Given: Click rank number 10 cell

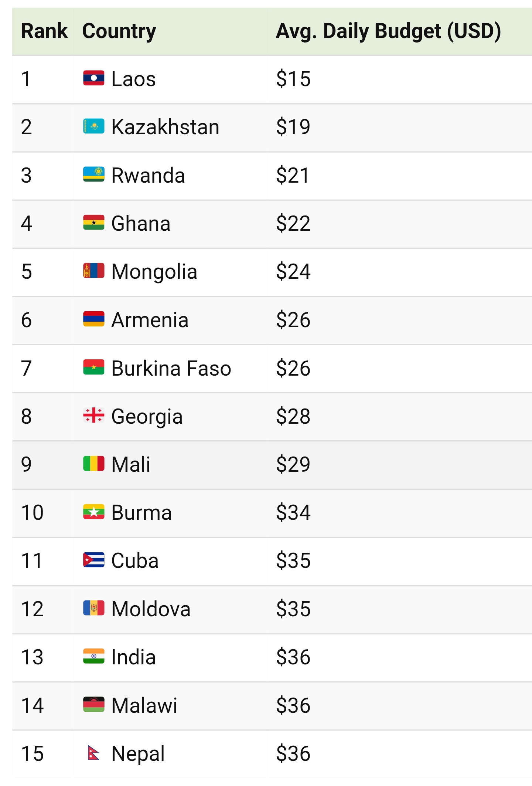Looking at the screenshot, I should click(33, 512).
